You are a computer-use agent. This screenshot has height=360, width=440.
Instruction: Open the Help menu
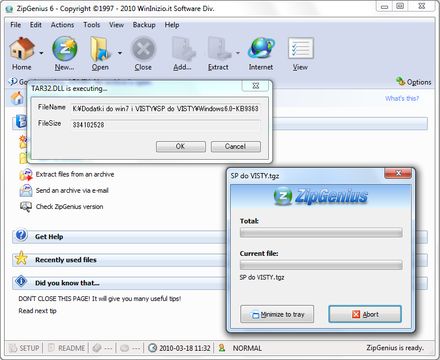pyautogui.click(x=172, y=25)
